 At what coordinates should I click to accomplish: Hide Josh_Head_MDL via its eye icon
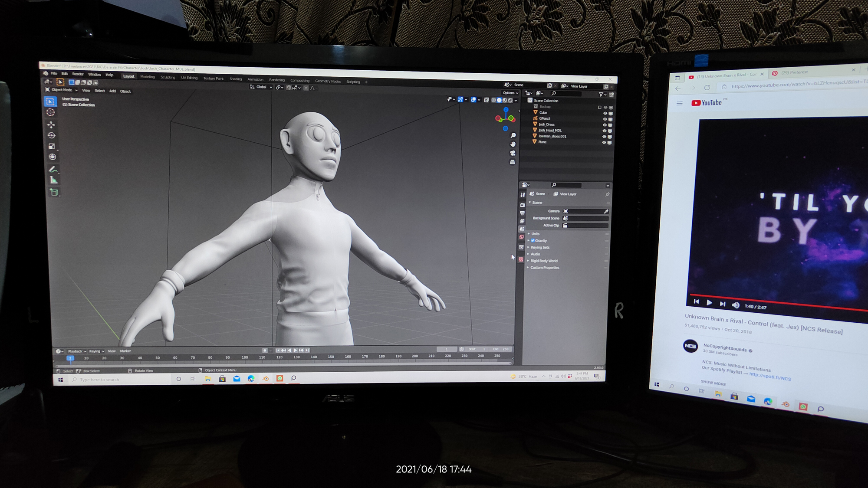point(604,131)
